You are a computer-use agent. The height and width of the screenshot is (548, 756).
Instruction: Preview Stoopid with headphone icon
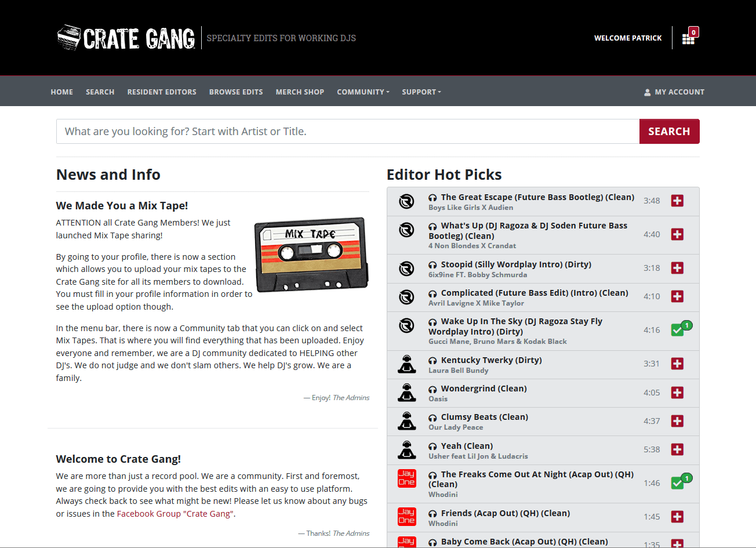432,265
